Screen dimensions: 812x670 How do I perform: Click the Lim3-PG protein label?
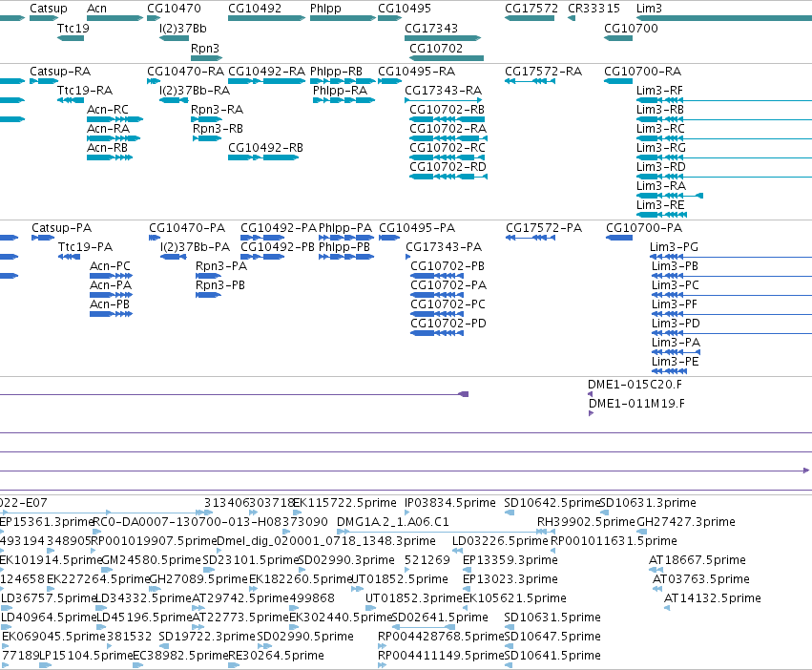coord(675,247)
